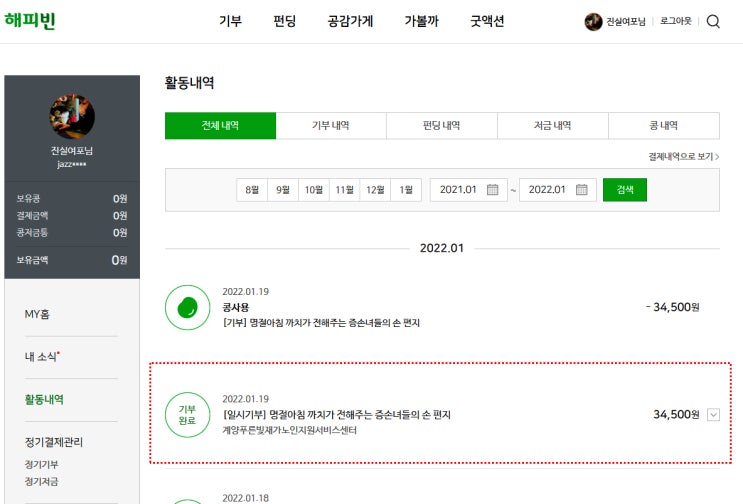Screen dimensions: 743x504
Task: Open the 펀딩 top menu
Action: tap(285, 21)
